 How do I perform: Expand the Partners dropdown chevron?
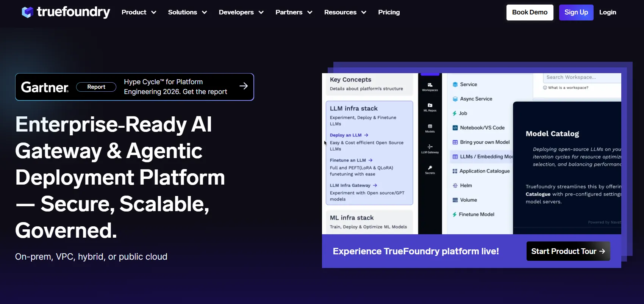coord(310,13)
